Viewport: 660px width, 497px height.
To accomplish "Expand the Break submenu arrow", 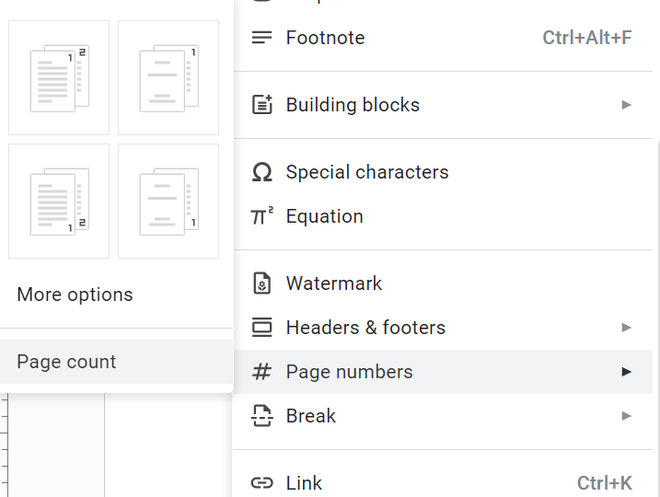I will coord(626,416).
